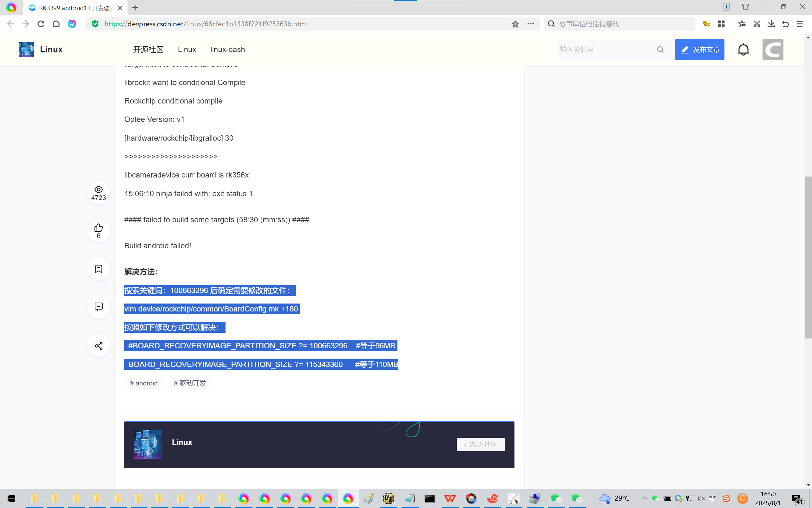
Task: Click the browser back arrow
Action: (10, 24)
